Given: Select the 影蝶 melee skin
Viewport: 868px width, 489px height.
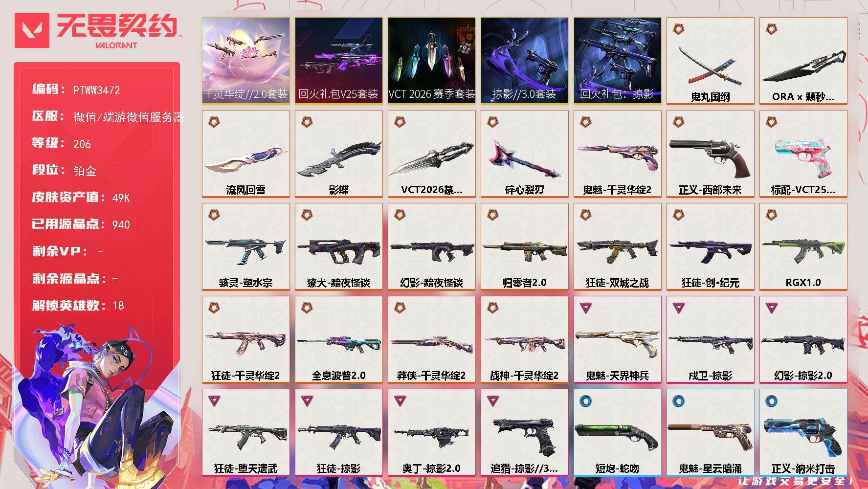Looking at the screenshot, I should click(x=338, y=154).
